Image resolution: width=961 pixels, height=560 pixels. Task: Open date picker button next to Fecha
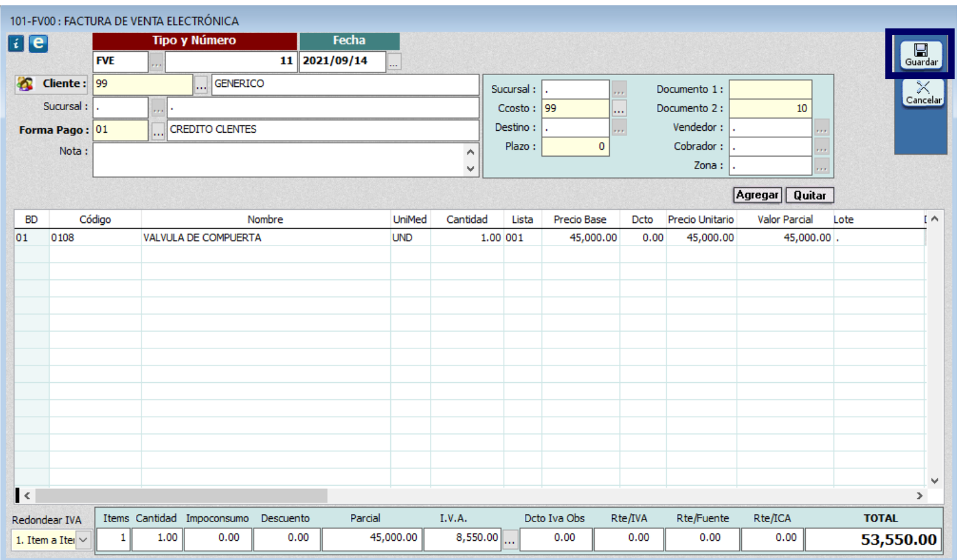(x=394, y=62)
